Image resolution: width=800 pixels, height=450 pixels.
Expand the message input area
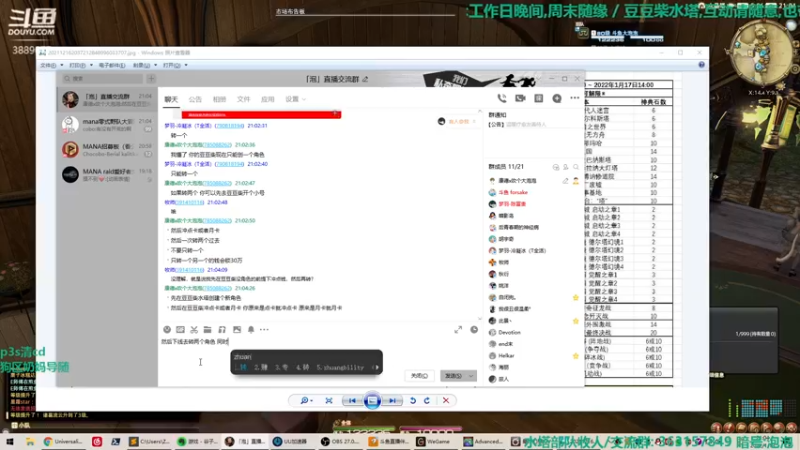(458, 330)
